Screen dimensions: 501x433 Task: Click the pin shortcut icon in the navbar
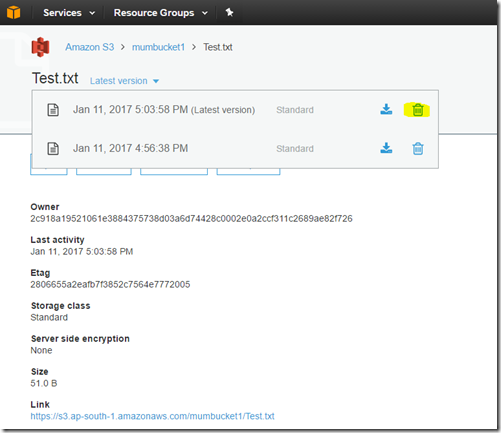(229, 12)
